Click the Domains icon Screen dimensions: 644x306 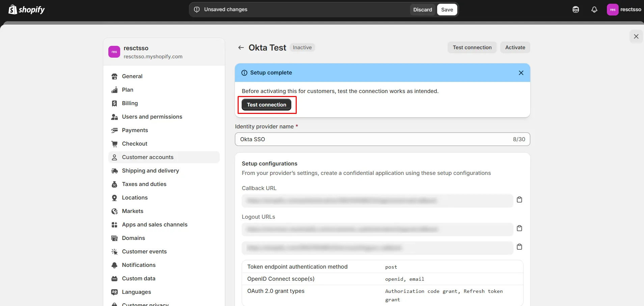pyautogui.click(x=114, y=238)
